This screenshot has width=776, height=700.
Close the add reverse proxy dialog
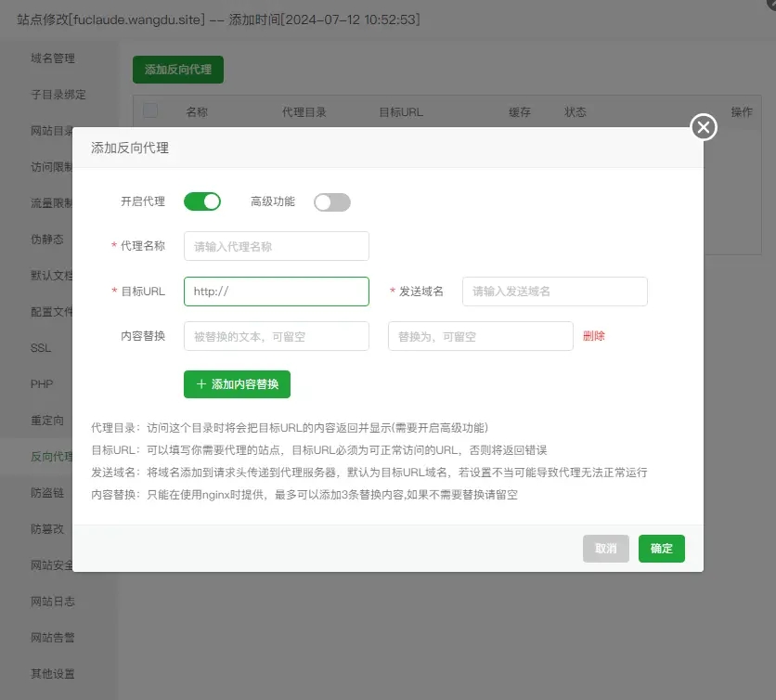pos(704,127)
